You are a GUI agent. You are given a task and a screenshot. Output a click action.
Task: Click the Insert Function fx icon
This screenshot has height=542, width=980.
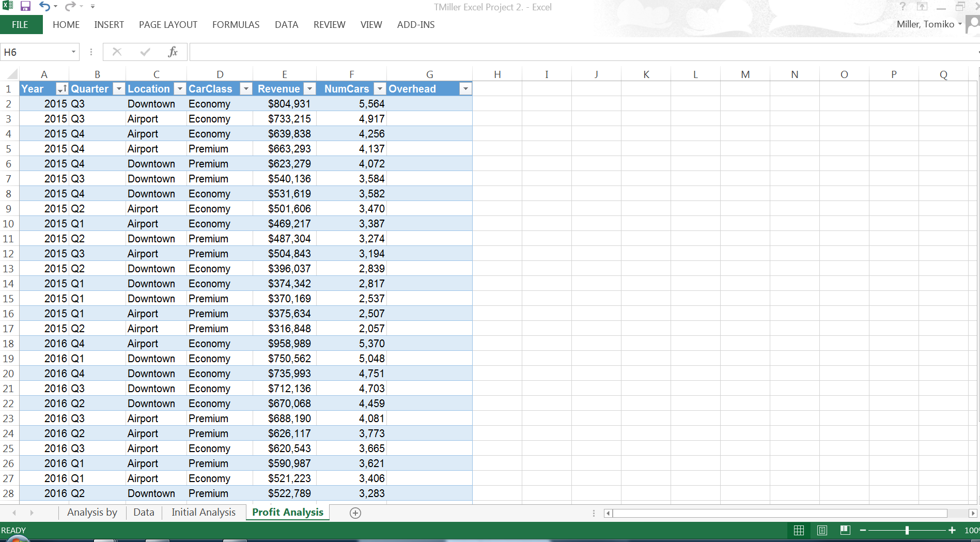pos(173,52)
